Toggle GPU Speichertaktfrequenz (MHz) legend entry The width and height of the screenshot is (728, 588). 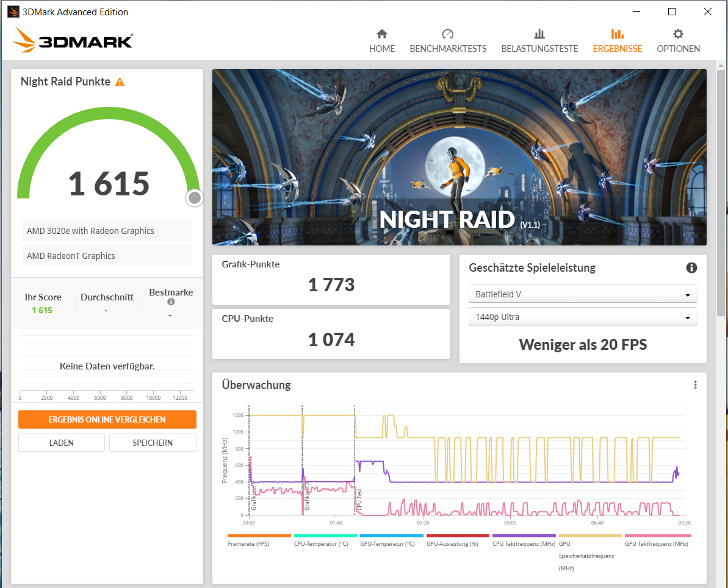tap(589, 553)
